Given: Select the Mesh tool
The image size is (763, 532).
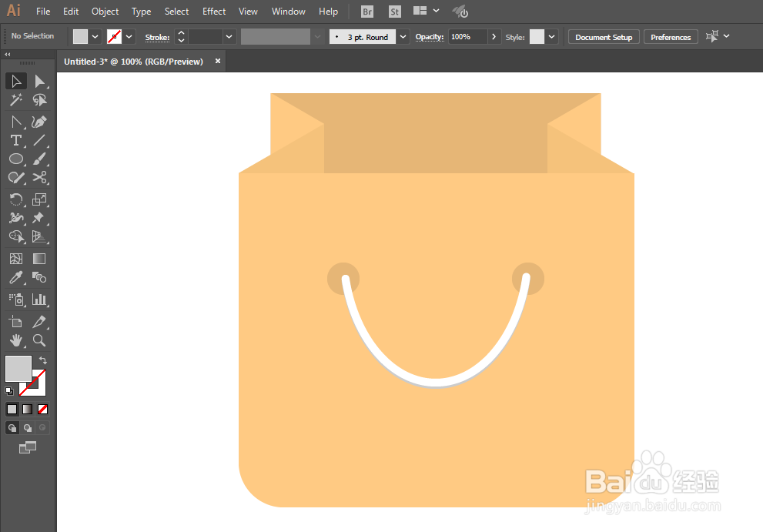Looking at the screenshot, I should click(x=16, y=259).
